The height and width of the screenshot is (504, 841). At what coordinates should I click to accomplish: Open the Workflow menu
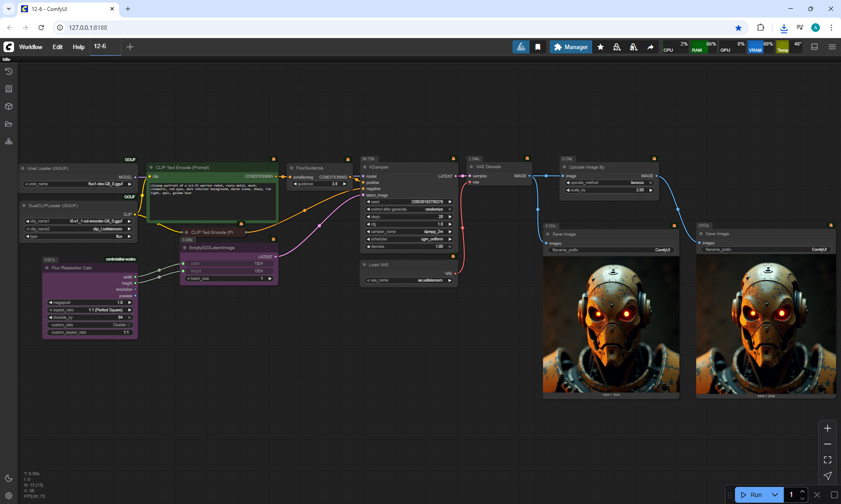pos(31,47)
